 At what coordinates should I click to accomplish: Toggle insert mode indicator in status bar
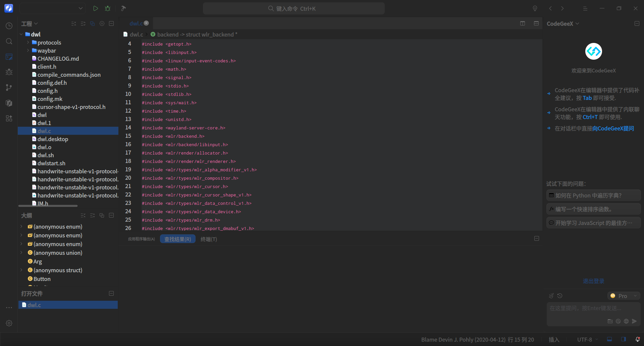point(554,340)
